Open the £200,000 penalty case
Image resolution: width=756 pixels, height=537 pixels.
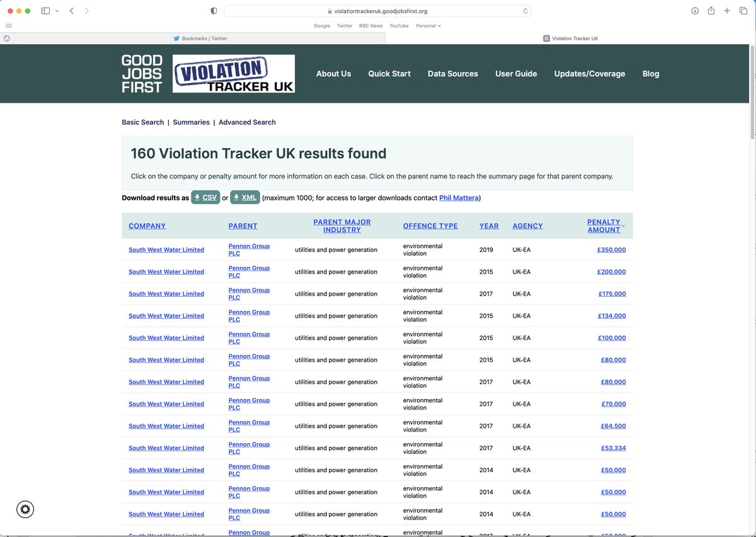click(612, 272)
